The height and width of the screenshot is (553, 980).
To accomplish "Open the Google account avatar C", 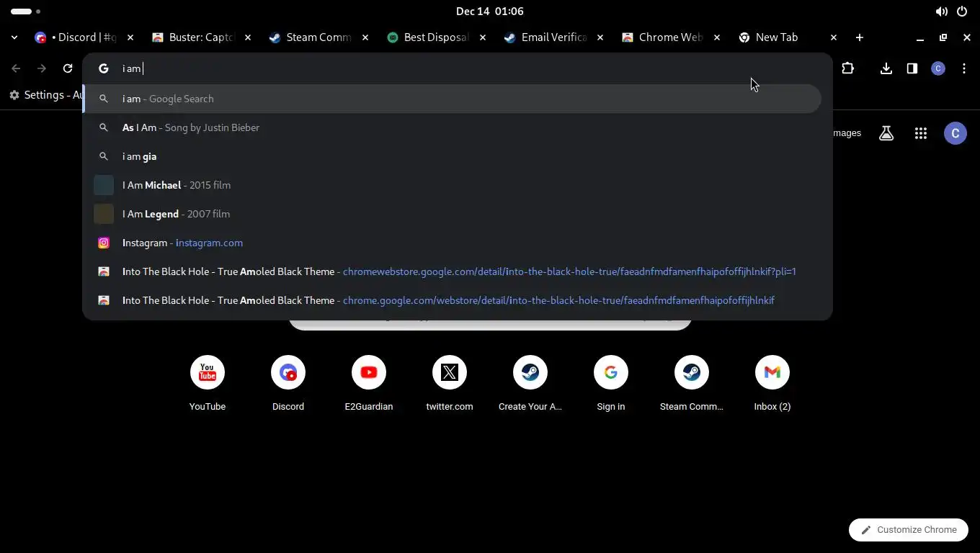I will tap(955, 133).
